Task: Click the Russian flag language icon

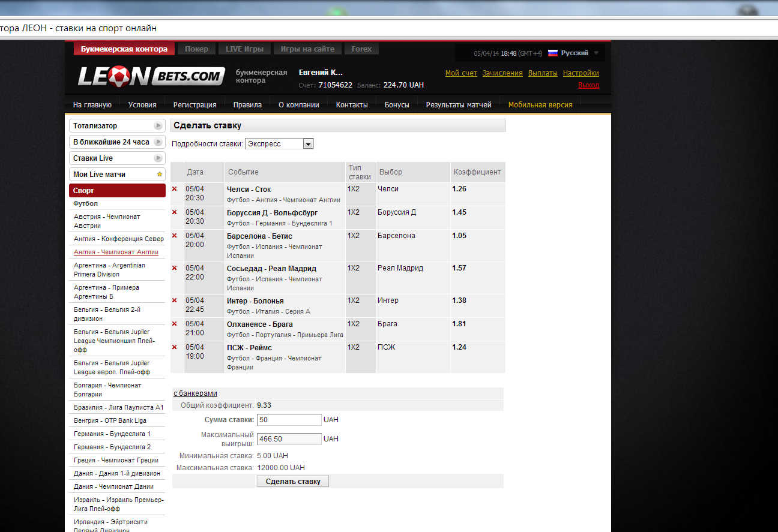Action: click(553, 53)
